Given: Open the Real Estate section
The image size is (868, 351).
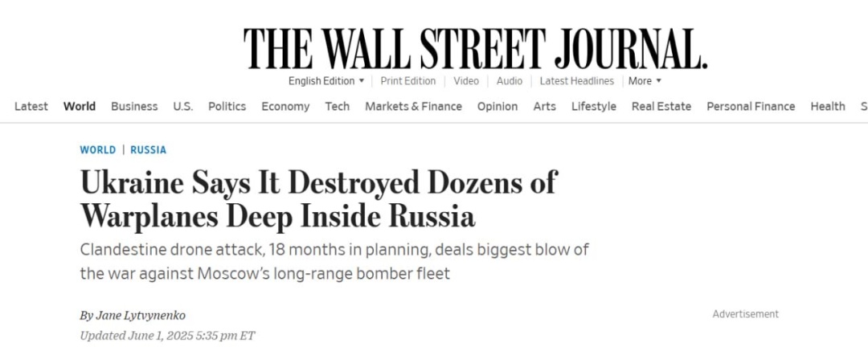Looking at the screenshot, I should [x=661, y=106].
